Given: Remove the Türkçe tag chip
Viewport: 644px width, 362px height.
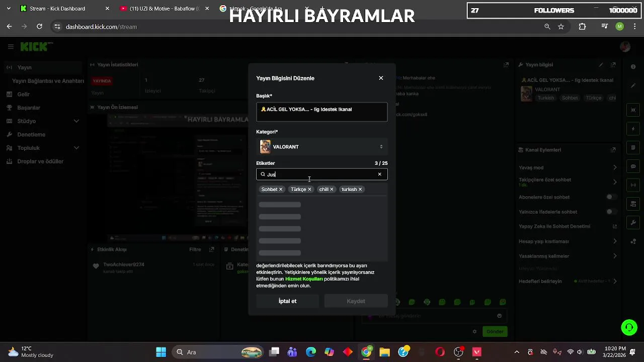Looking at the screenshot, I should click(309, 190).
